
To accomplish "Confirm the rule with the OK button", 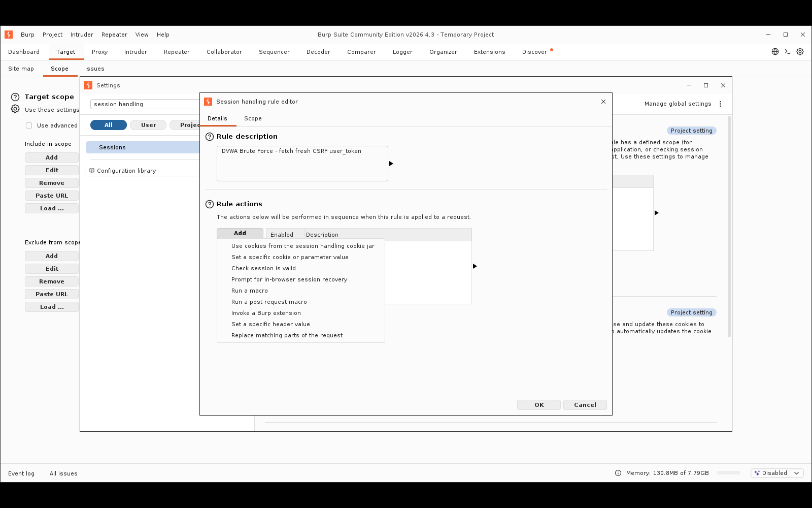I will pyautogui.click(x=539, y=405).
